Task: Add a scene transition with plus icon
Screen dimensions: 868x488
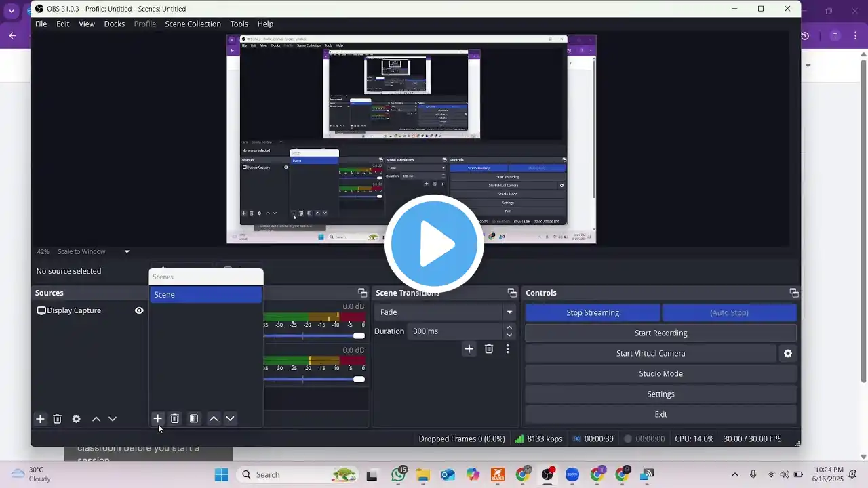Action: tap(469, 349)
